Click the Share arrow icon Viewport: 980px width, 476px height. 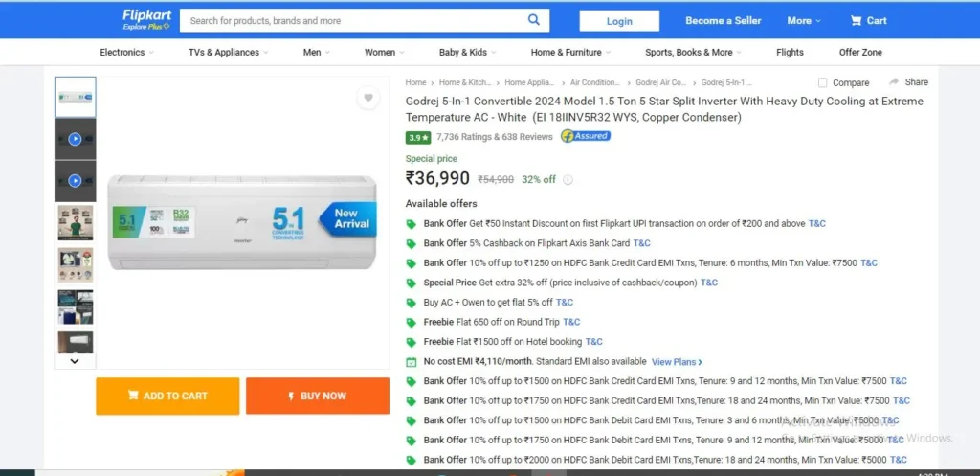point(894,82)
